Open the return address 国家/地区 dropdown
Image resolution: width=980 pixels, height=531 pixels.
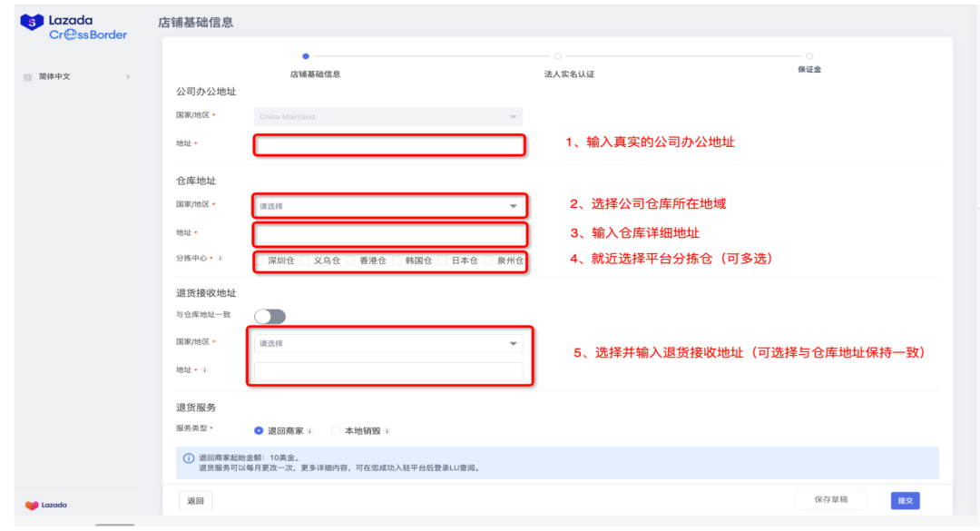coord(388,344)
